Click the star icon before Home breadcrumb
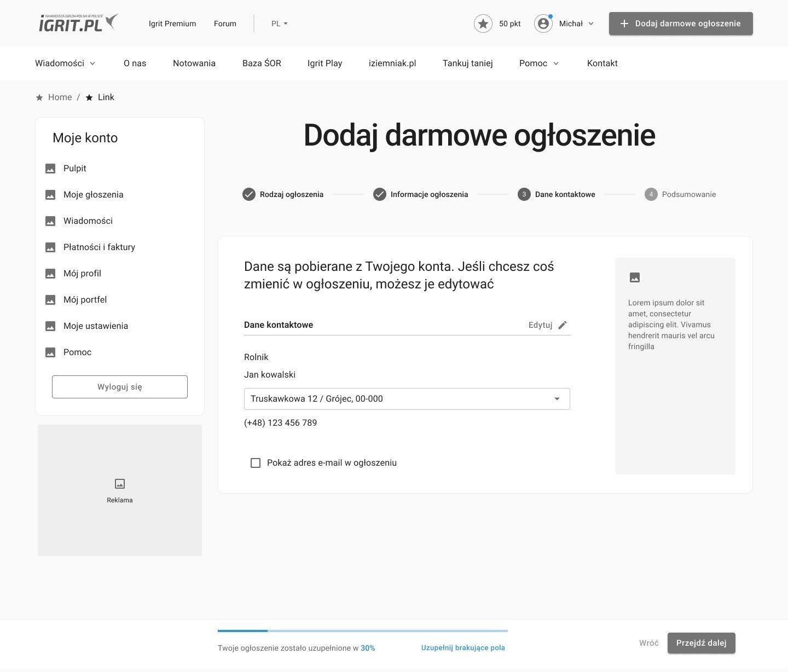 pyautogui.click(x=39, y=97)
